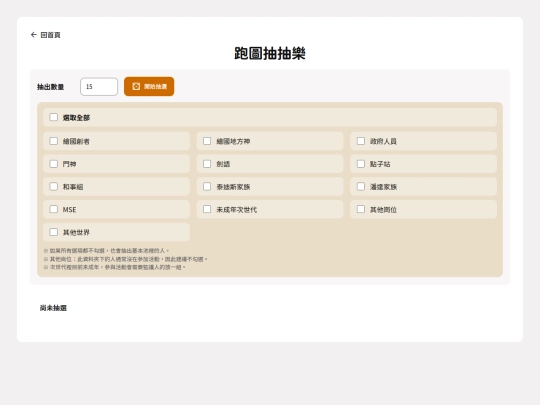Viewport: 540px width, 405px height.
Task: Click the 跑圖抽抽樂 page title
Action: pos(270,53)
